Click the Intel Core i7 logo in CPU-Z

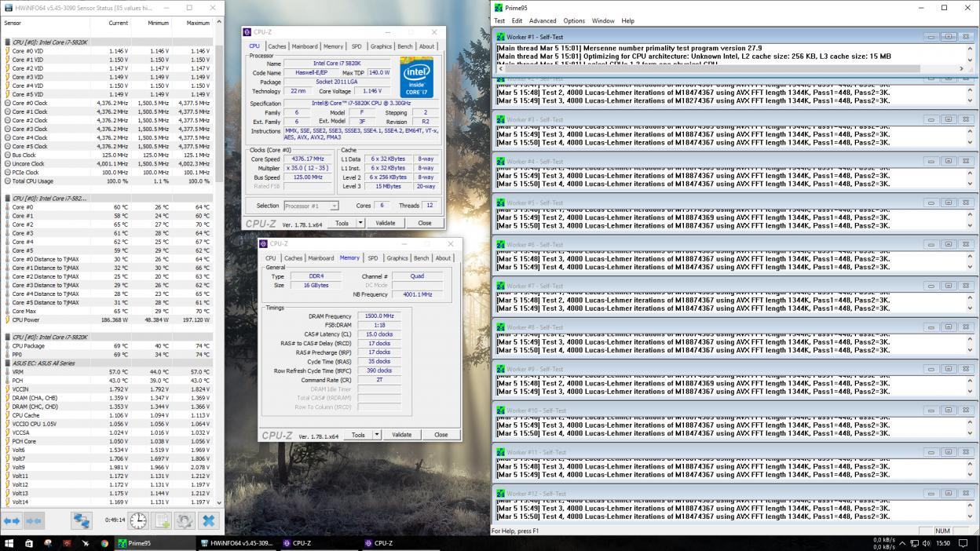pyautogui.click(x=416, y=77)
